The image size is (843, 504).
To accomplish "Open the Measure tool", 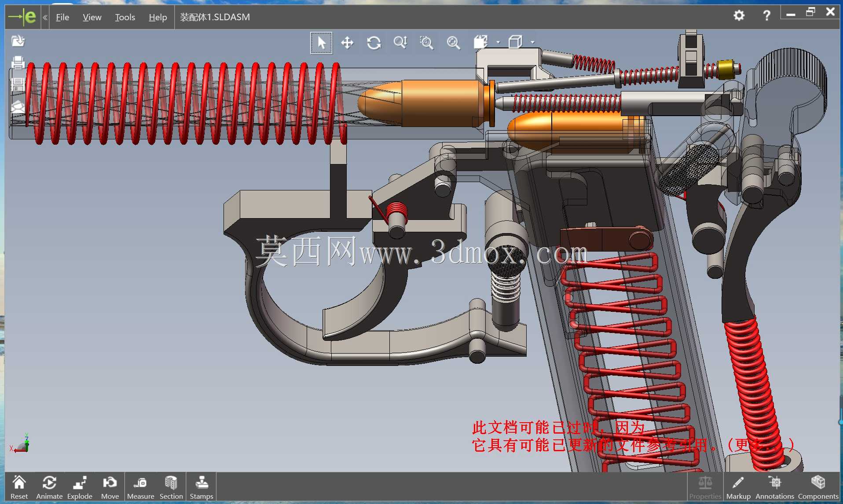I will (x=140, y=487).
